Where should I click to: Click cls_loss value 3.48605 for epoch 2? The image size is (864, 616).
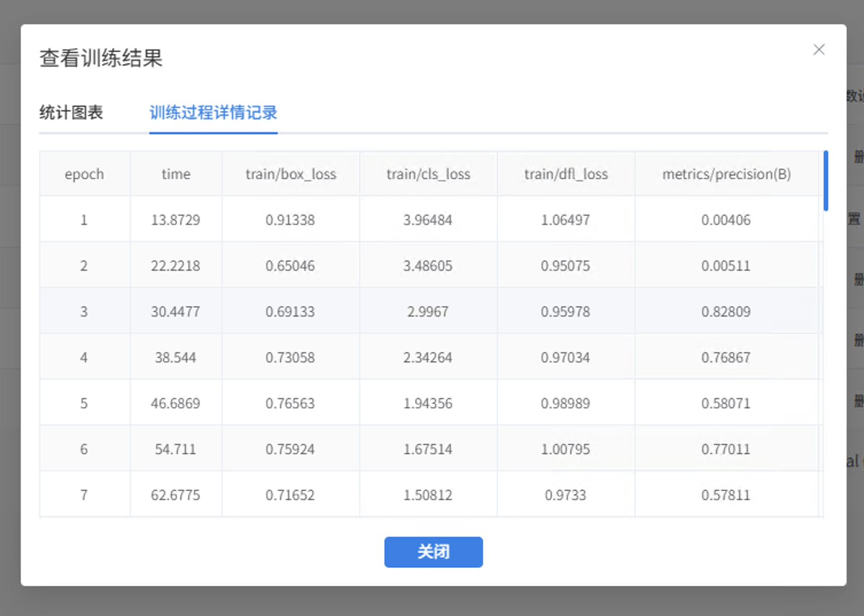(428, 265)
